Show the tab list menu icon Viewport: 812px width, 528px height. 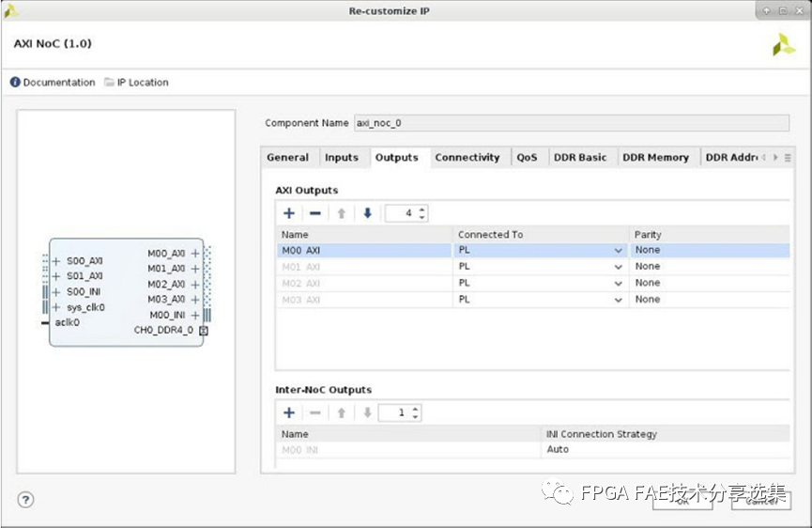coord(788,158)
